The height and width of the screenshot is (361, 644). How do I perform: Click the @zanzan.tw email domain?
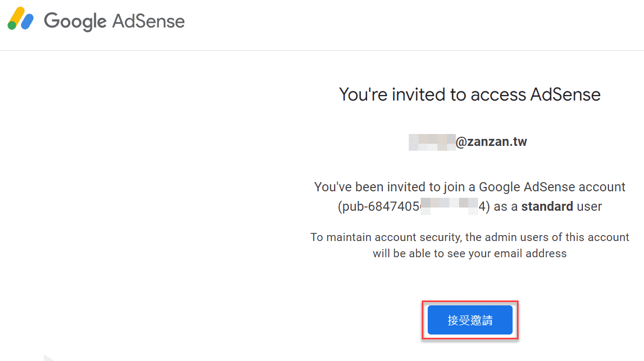click(x=492, y=142)
